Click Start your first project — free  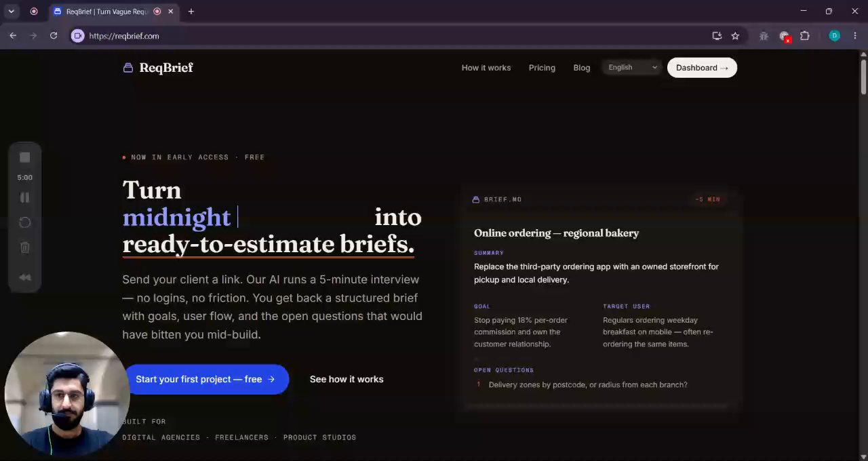205,379
